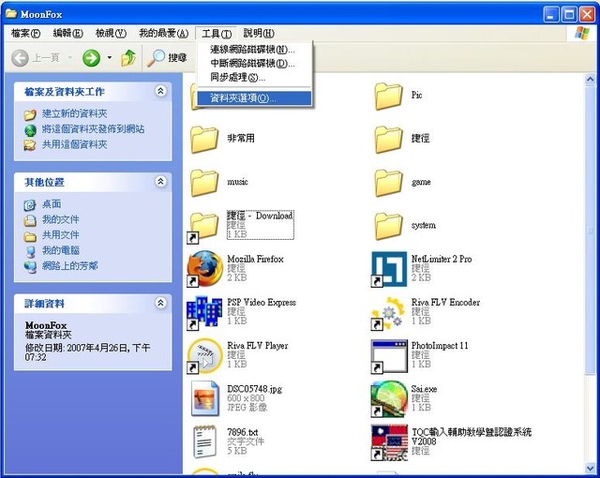
Task: Select the 捷徑 - Download shortcut folder icon
Action: click(x=203, y=228)
